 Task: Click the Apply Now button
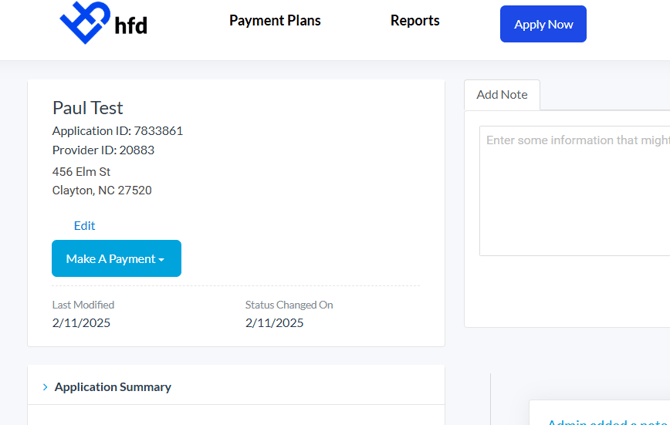[x=543, y=24]
